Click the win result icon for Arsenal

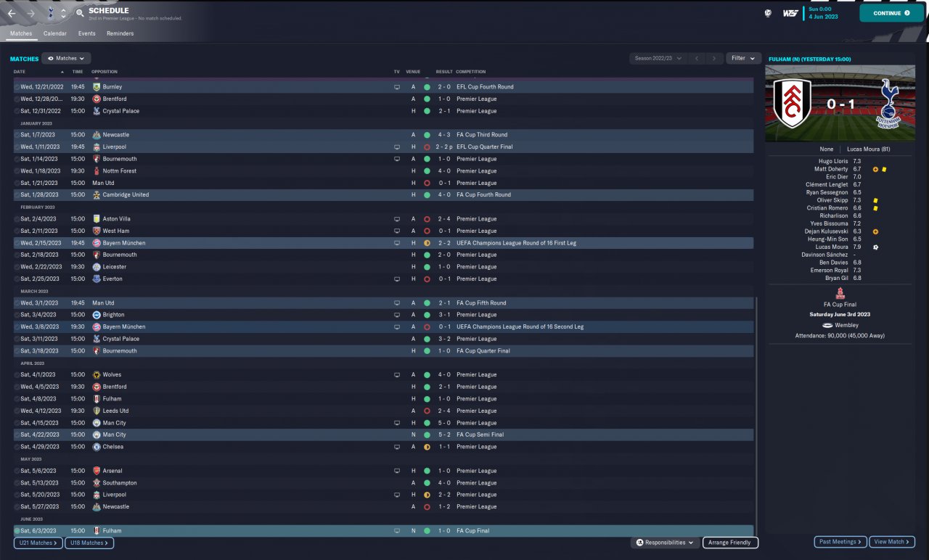pos(427,471)
